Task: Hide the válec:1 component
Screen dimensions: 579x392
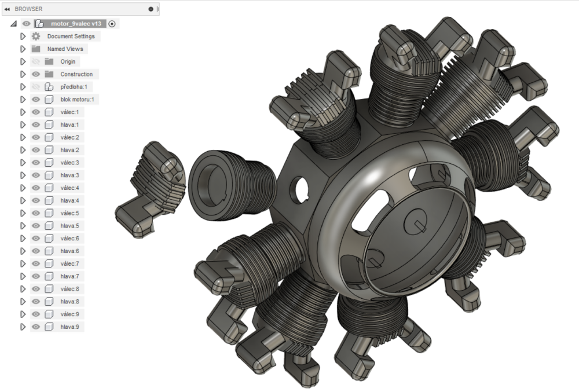Action: click(x=36, y=112)
